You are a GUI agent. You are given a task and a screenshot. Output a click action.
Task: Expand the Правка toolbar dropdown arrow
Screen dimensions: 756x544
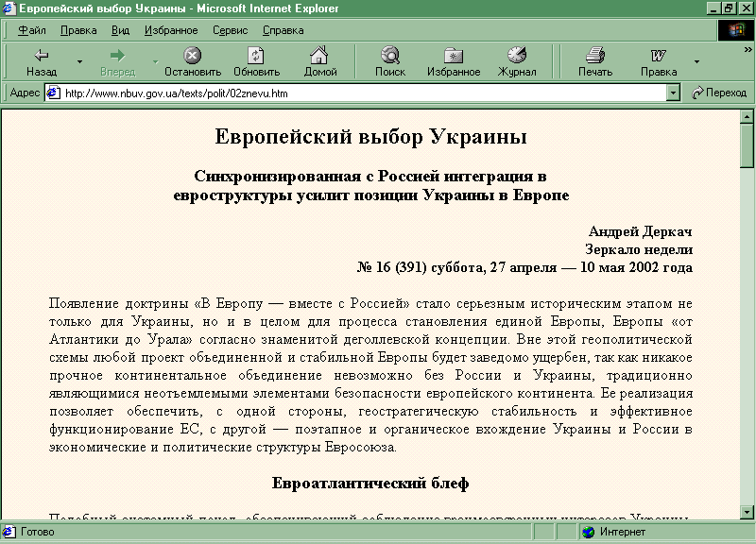coord(696,62)
